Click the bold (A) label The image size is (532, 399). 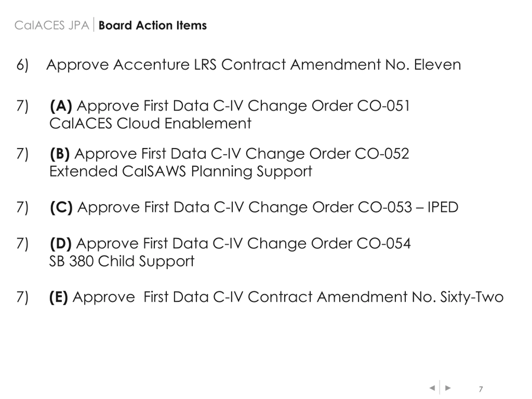[x=61, y=106]
